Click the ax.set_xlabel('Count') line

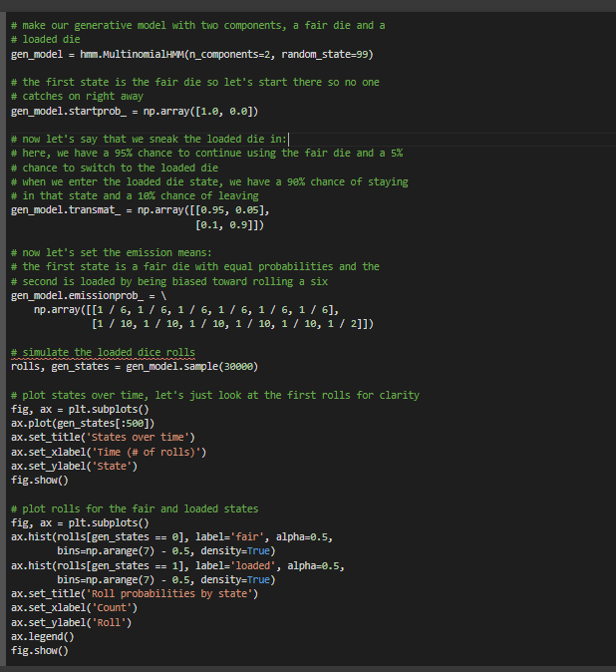point(74,608)
